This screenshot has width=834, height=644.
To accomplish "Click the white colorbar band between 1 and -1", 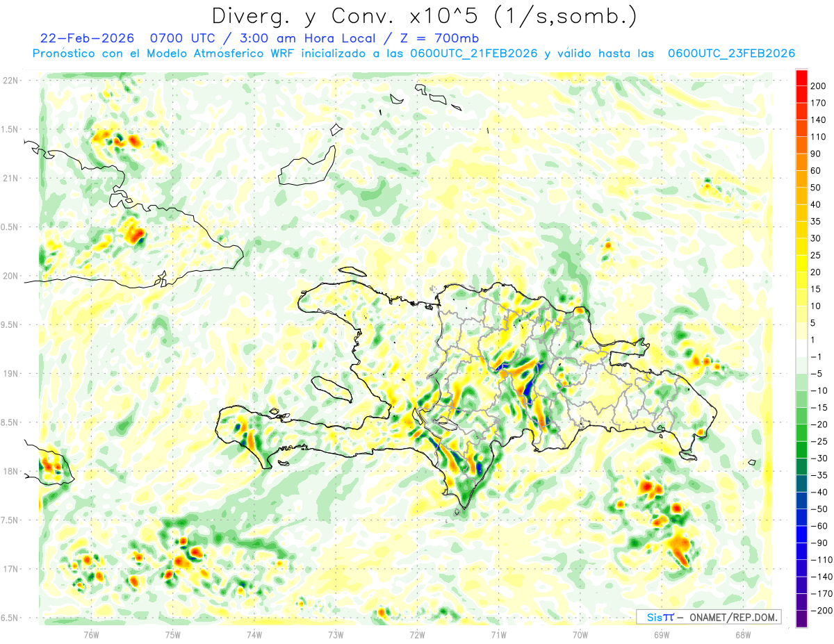I will click(802, 349).
